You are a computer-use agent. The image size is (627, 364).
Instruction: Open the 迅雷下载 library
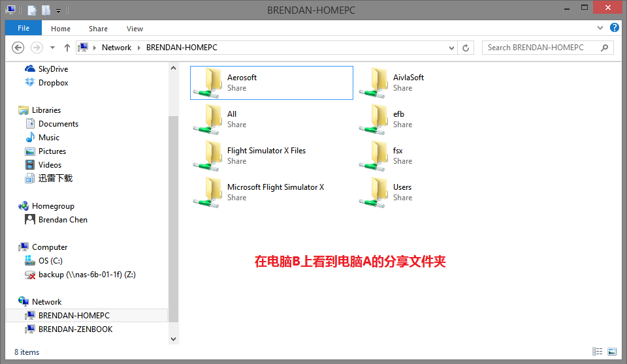(49, 178)
